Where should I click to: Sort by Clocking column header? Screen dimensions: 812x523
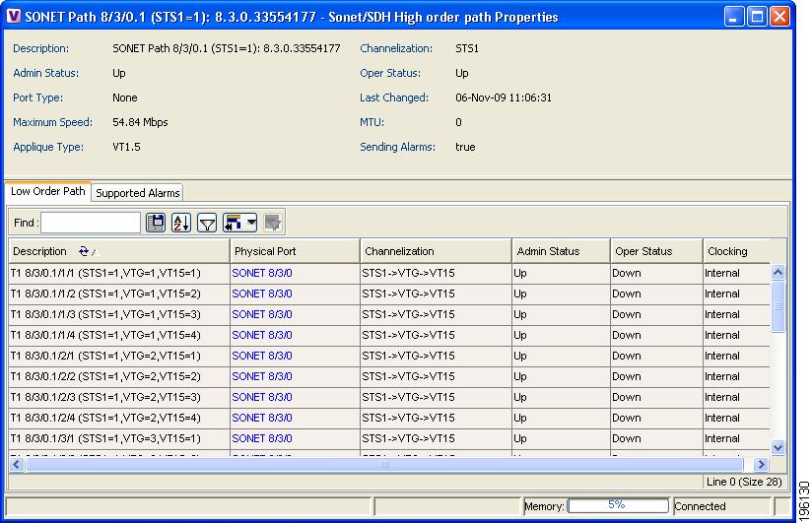tap(737, 251)
